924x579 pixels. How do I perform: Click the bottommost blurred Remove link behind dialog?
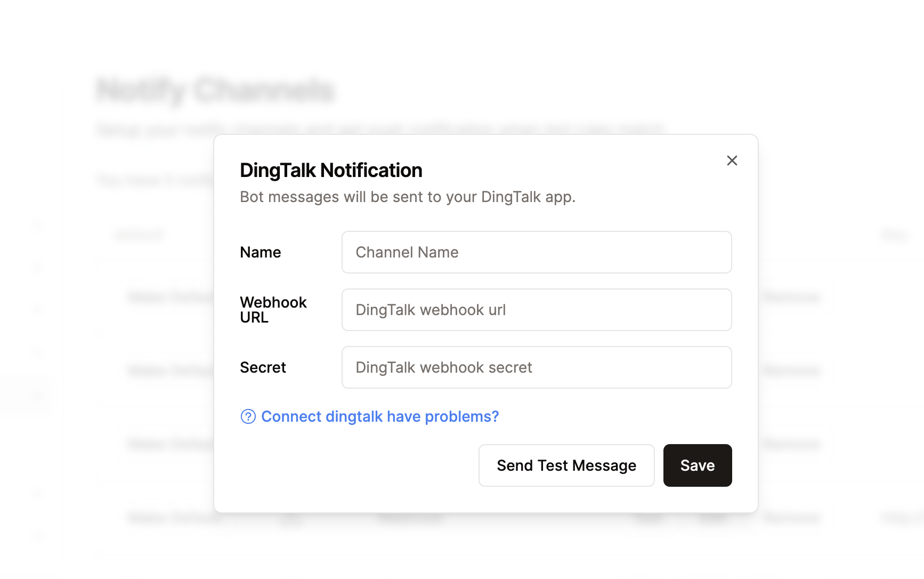click(x=791, y=517)
